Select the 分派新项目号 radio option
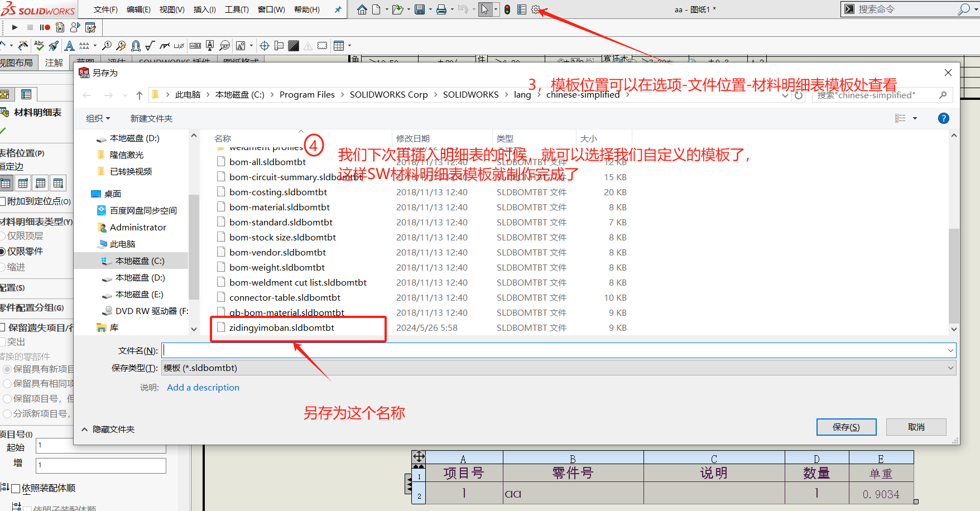This screenshot has width=980, height=511. click(7, 414)
